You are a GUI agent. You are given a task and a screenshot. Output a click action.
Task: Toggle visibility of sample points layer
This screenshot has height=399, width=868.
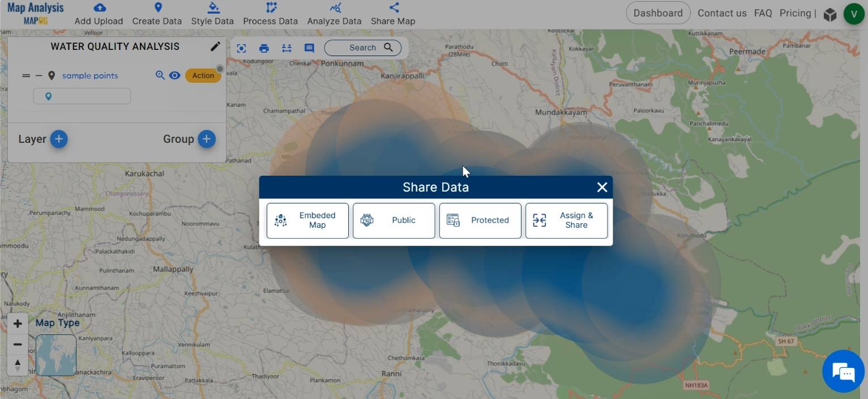coord(174,75)
